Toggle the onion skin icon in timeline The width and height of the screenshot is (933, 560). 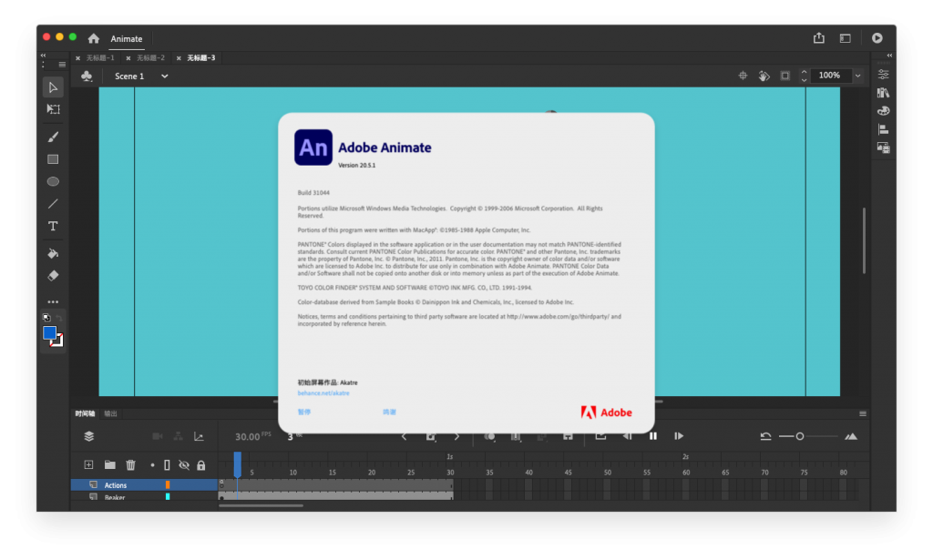click(x=489, y=436)
